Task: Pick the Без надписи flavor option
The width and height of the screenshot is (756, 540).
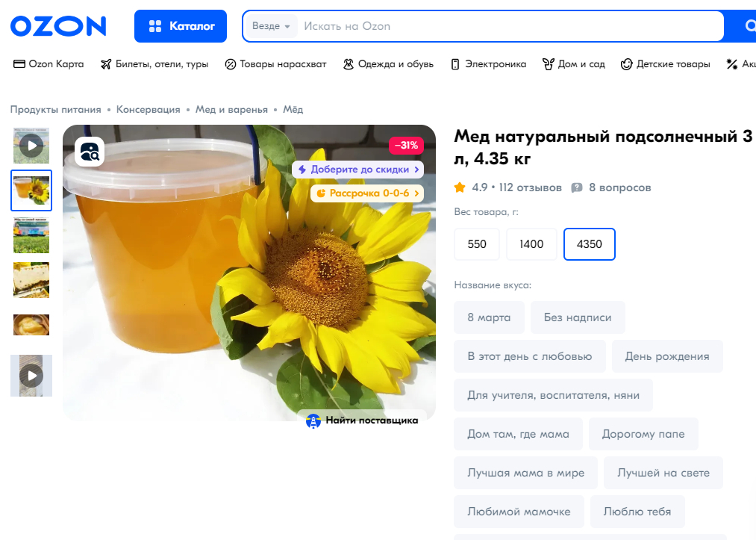Action: [x=577, y=317]
